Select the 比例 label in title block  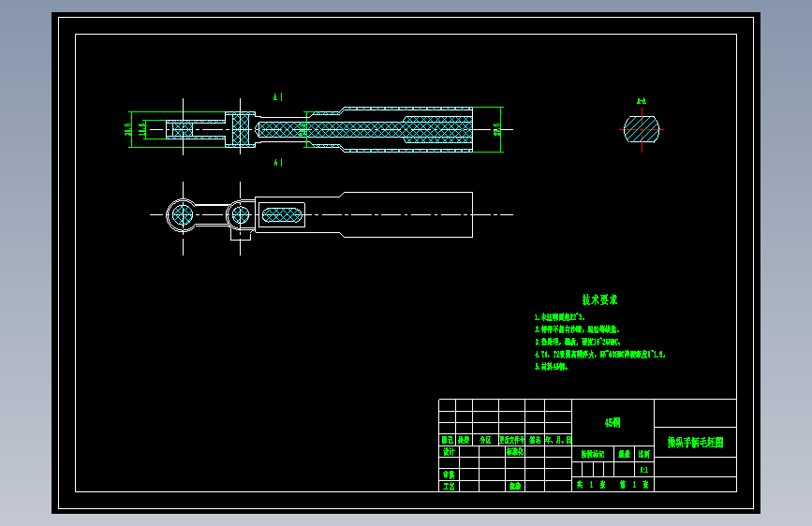644,454
